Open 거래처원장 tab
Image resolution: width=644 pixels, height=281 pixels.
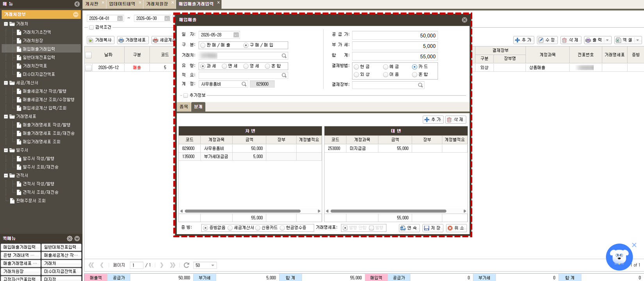click(x=157, y=4)
